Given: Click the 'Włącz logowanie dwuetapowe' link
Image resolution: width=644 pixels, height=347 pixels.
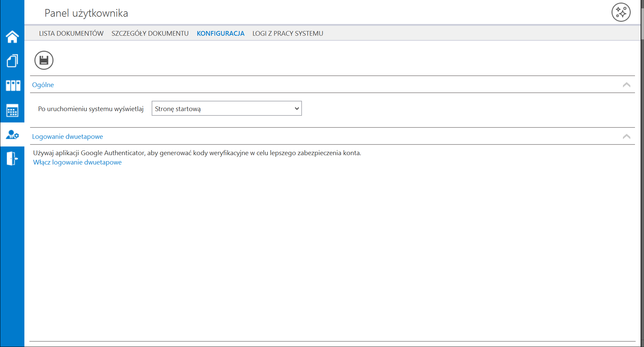Looking at the screenshot, I should [77, 162].
